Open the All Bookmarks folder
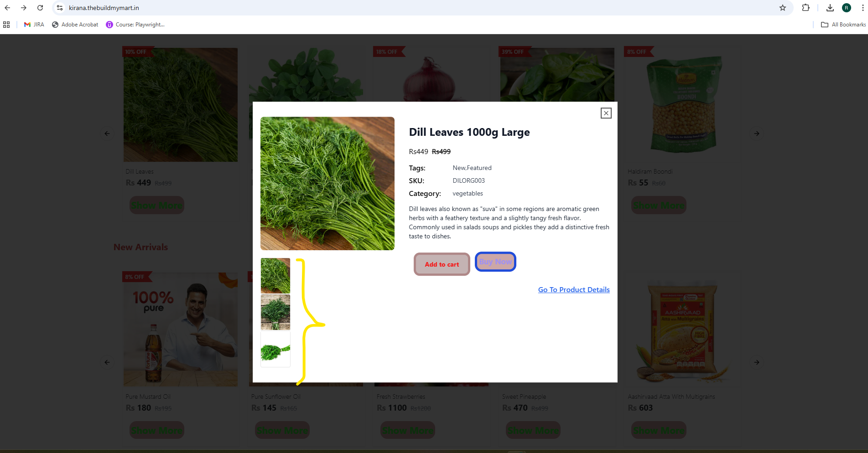This screenshot has width=868, height=453. [843, 25]
